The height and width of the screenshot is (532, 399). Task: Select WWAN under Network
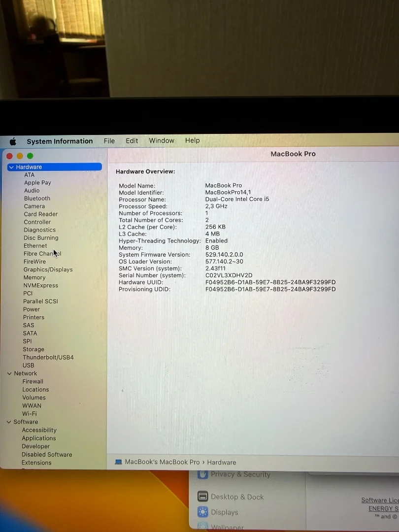coord(32,405)
